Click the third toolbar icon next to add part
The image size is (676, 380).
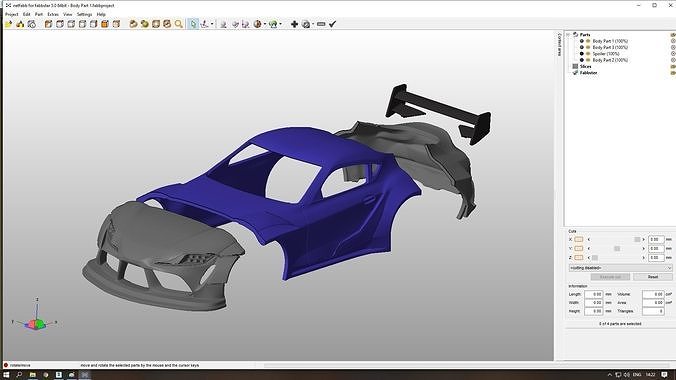(x=31, y=24)
